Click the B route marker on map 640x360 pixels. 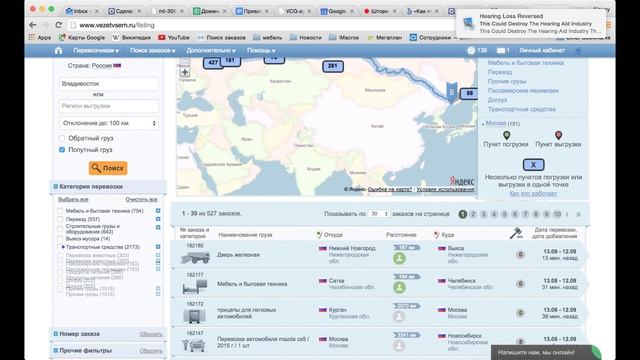[x=452, y=92]
